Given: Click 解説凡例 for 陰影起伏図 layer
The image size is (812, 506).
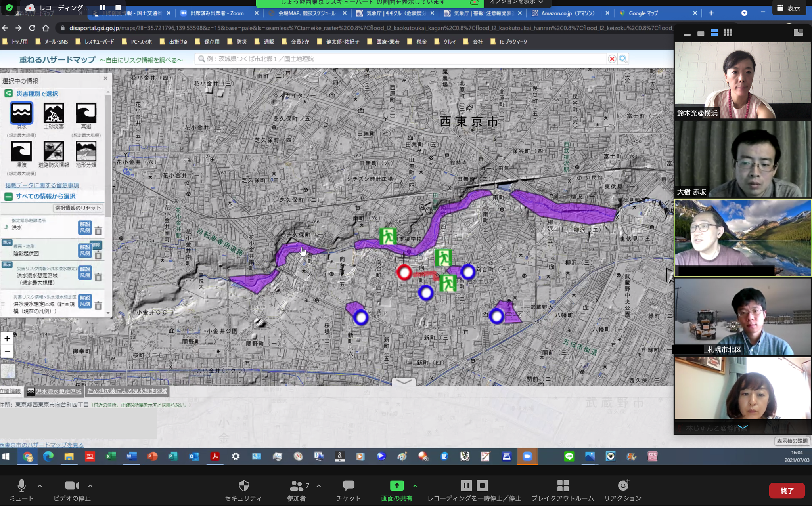Looking at the screenshot, I should 85,250.
